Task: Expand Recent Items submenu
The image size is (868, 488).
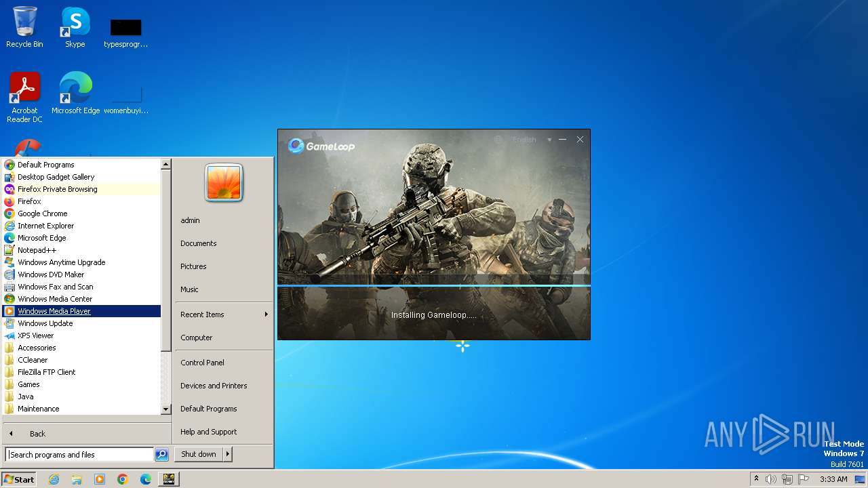Action: pyautogui.click(x=224, y=314)
